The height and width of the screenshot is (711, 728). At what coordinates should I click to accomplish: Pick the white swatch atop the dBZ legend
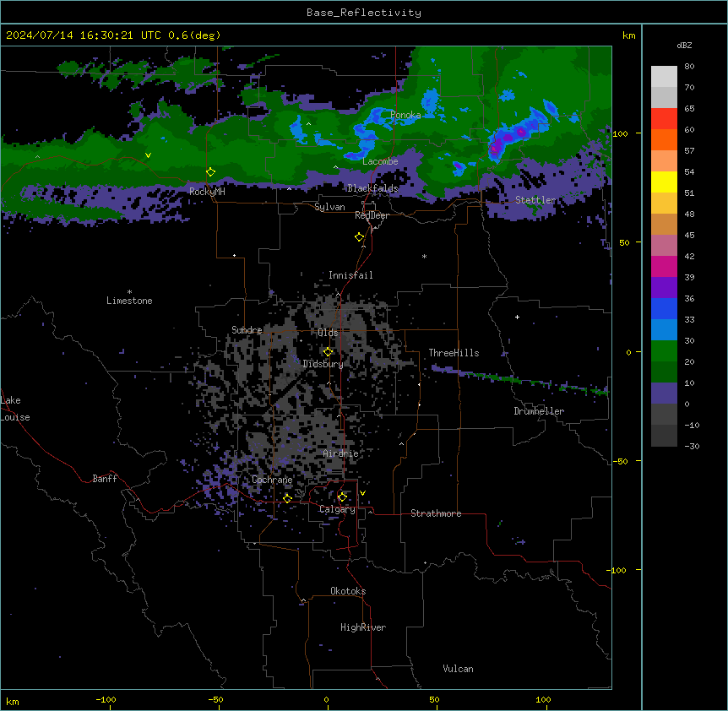[664, 76]
